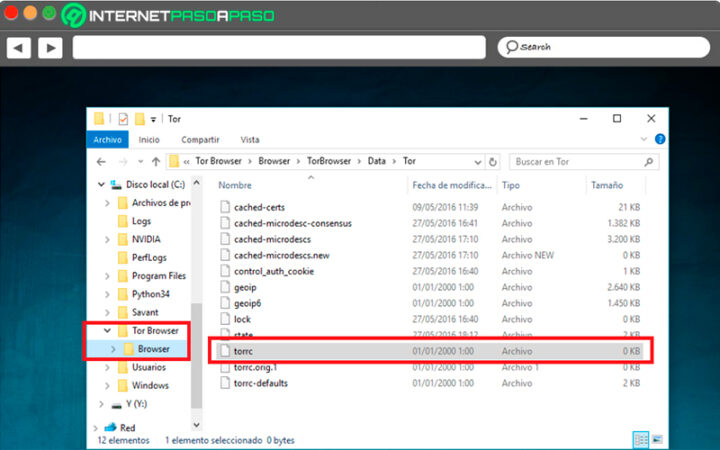
Task: Select the Tor Browser folder icon in tree
Action: [x=123, y=331]
